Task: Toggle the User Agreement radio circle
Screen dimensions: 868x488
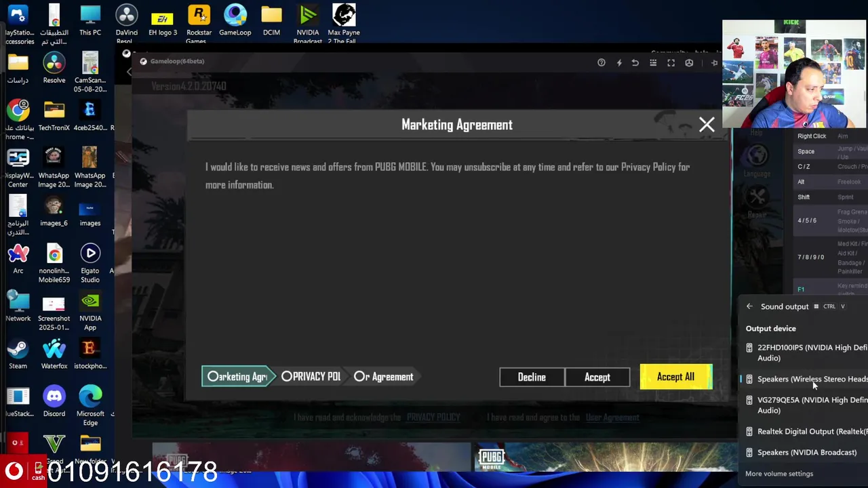Action: point(359,376)
